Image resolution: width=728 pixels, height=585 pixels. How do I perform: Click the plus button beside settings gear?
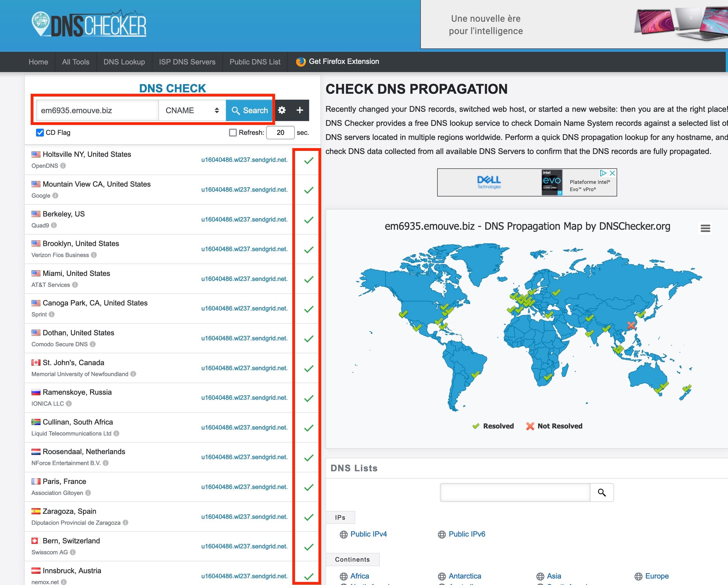[x=300, y=110]
